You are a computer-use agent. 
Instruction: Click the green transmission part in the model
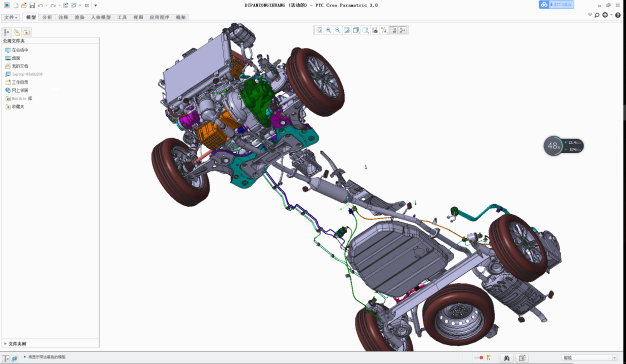[258, 101]
